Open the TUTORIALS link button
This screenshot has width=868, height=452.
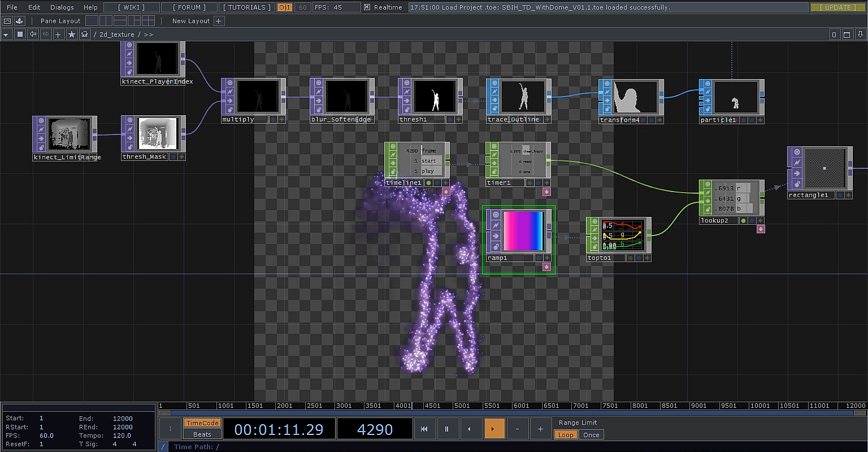[247, 7]
